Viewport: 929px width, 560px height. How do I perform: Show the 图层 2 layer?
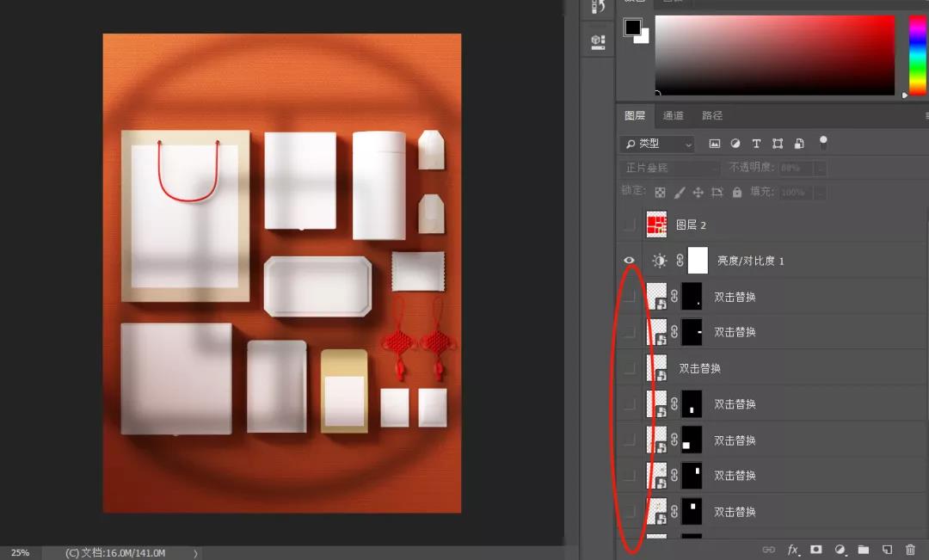click(630, 225)
